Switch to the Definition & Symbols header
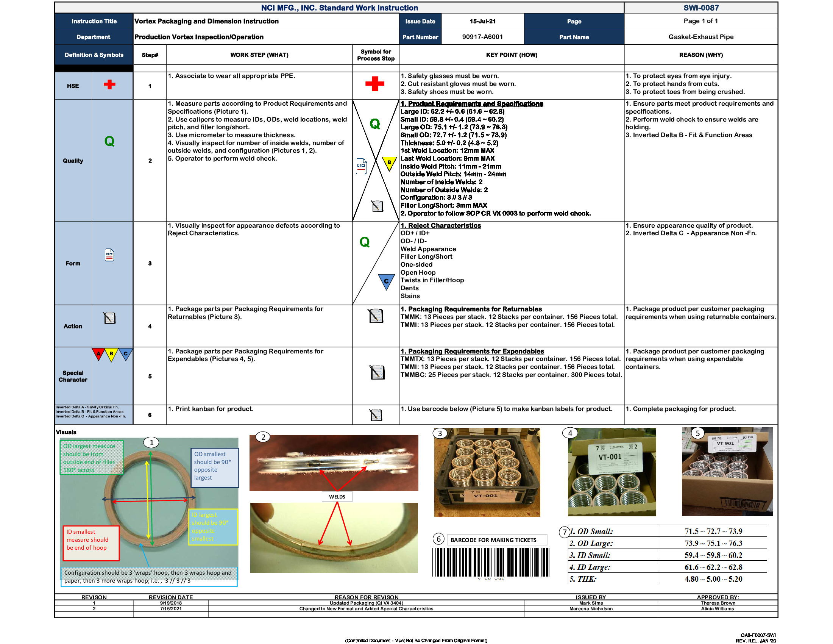The width and height of the screenshot is (833, 644). point(94,55)
